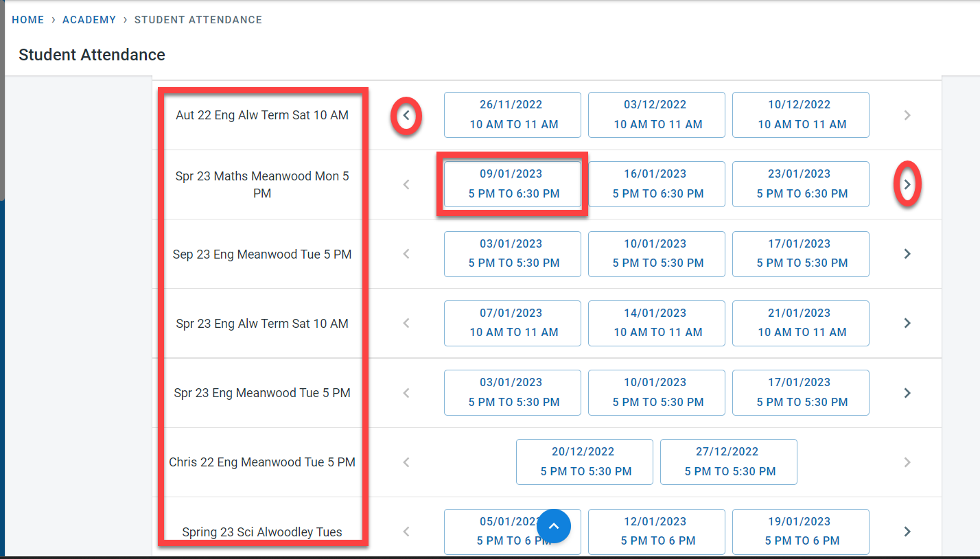This screenshot has width=980, height=559.
Task: Click the blue scroll-to-top arrow button
Action: point(554,526)
